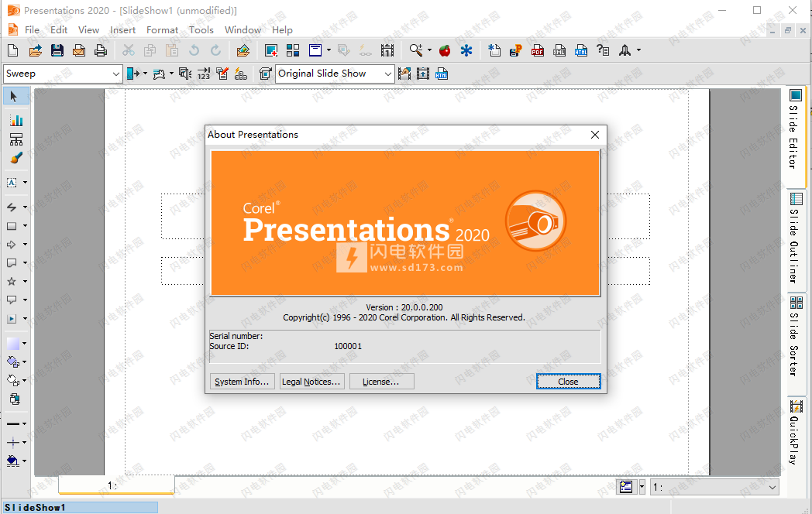Click the get properties/copy attributes icon in left toolbar
Image resolution: width=812 pixels, height=514 pixels.
(x=15, y=399)
